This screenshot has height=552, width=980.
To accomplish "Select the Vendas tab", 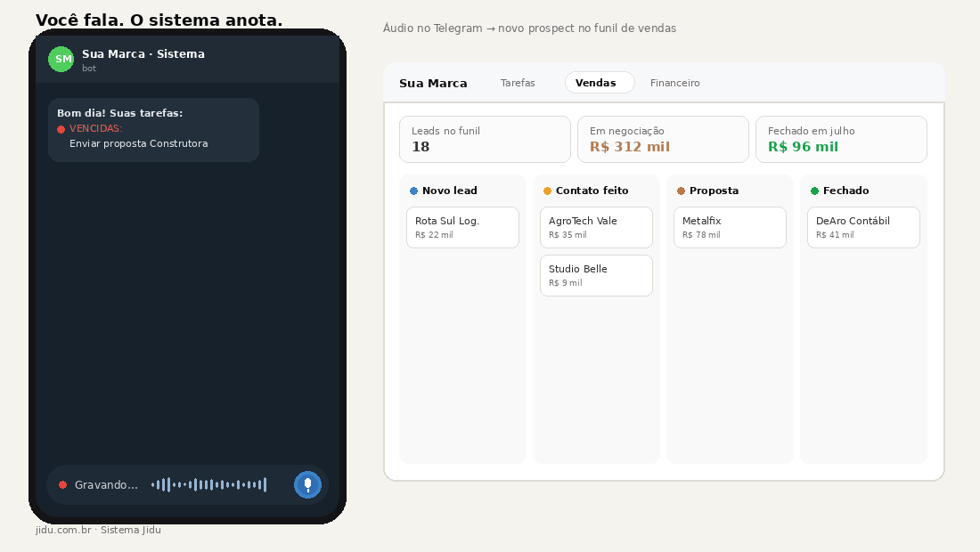I will pyautogui.click(x=600, y=83).
